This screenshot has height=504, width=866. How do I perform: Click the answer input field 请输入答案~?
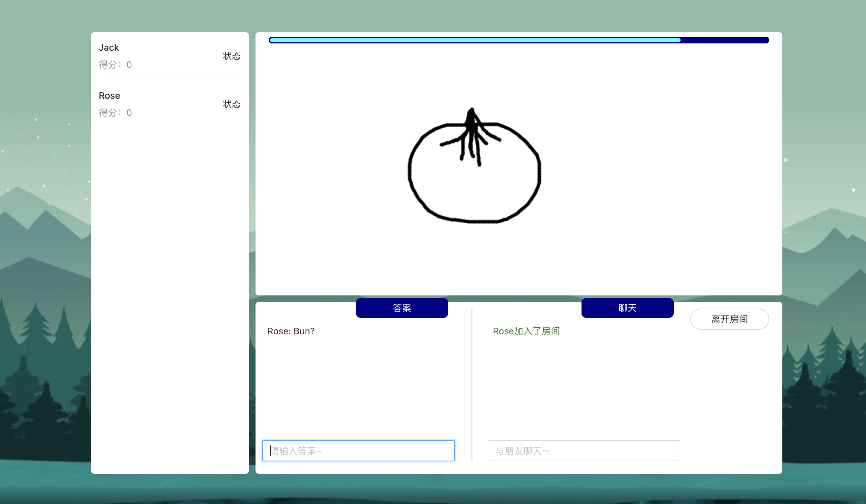coord(358,450)
